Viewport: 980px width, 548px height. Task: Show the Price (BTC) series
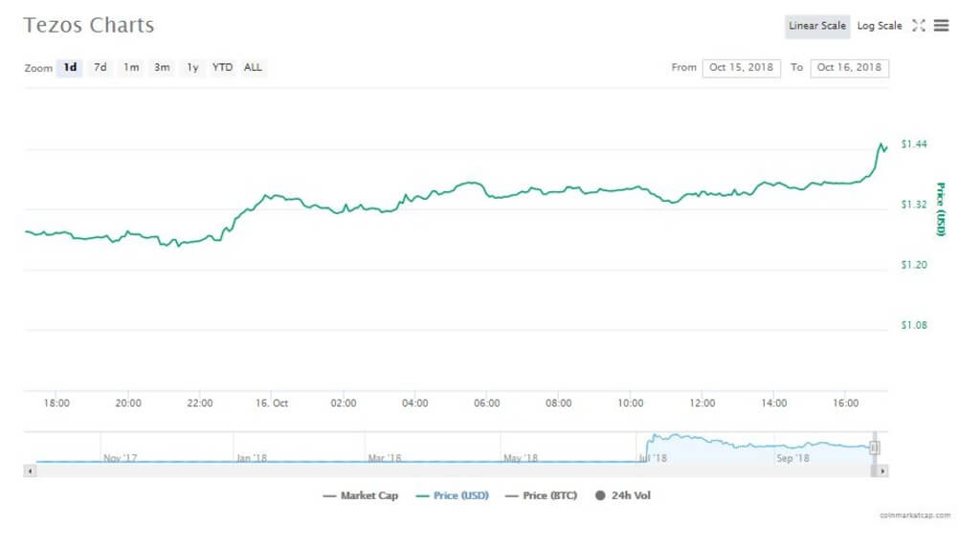click(x=542, y=495)
